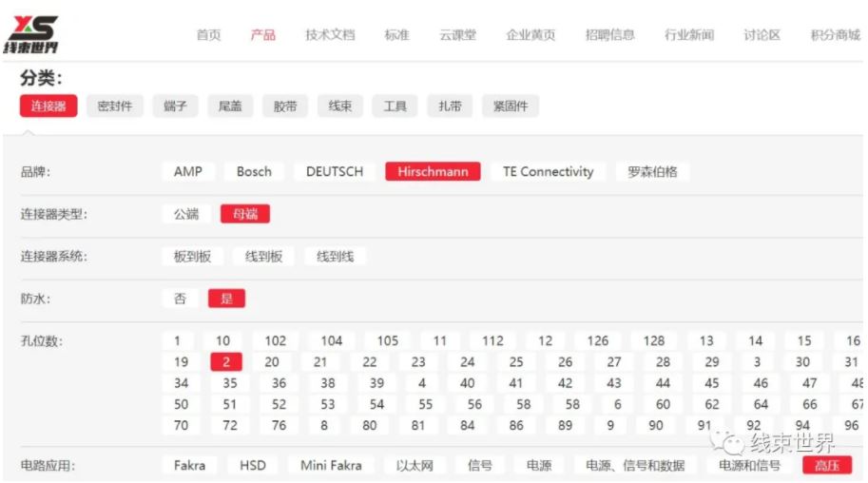Click the 线束世界 XS logo

(30, 33)
